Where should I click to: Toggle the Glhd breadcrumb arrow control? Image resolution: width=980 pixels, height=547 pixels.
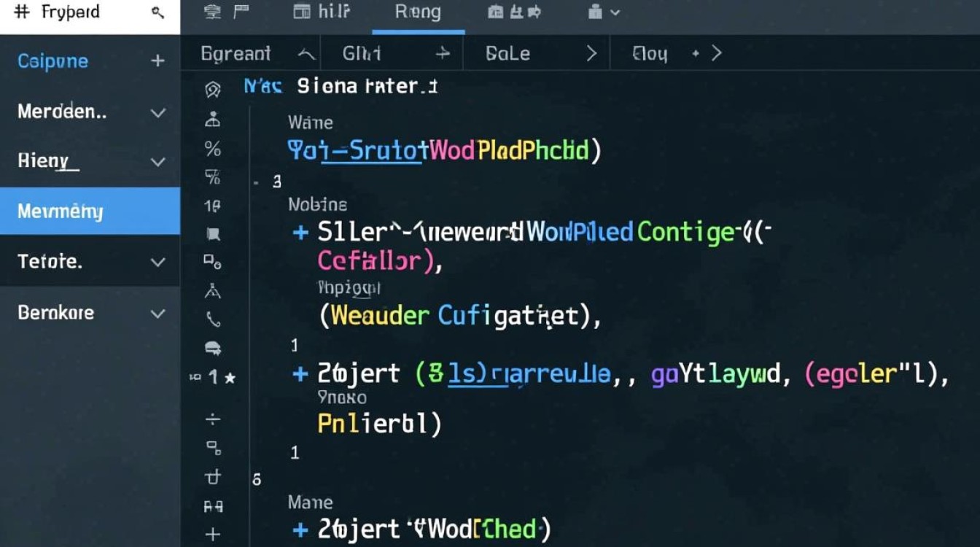443,53
